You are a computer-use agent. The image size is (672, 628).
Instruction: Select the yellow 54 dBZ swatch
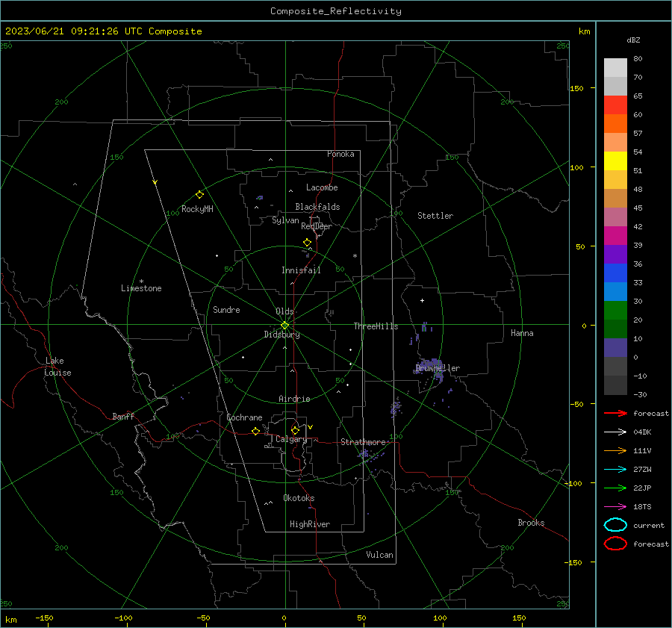click(x=615, y=161)
